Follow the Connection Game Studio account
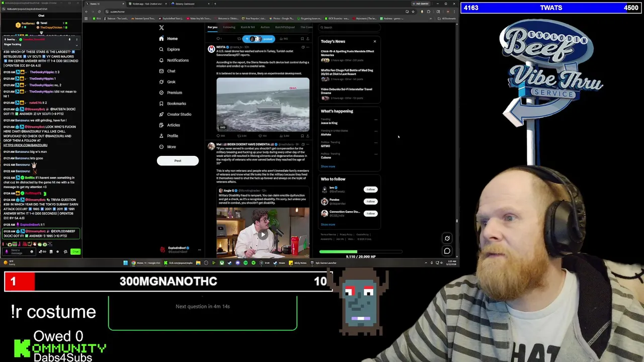This screenshot has height=362, width=644. point(370,214)
